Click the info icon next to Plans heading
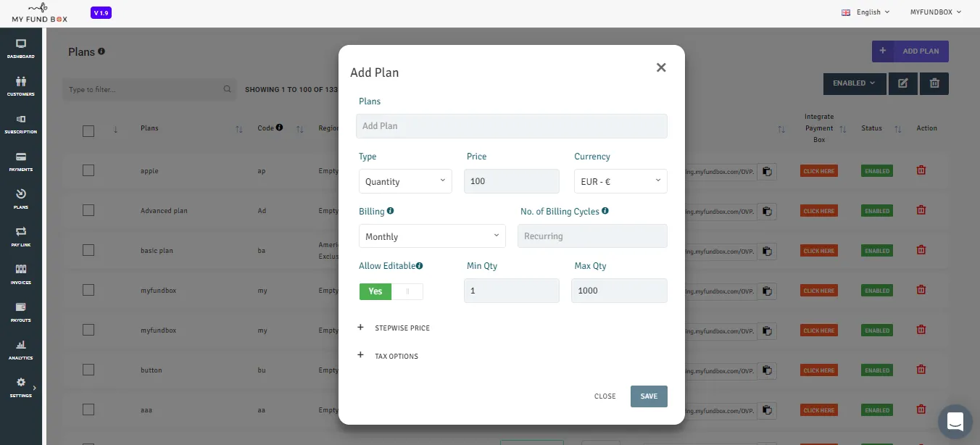 pyautogui.click(x=101, y=51)
